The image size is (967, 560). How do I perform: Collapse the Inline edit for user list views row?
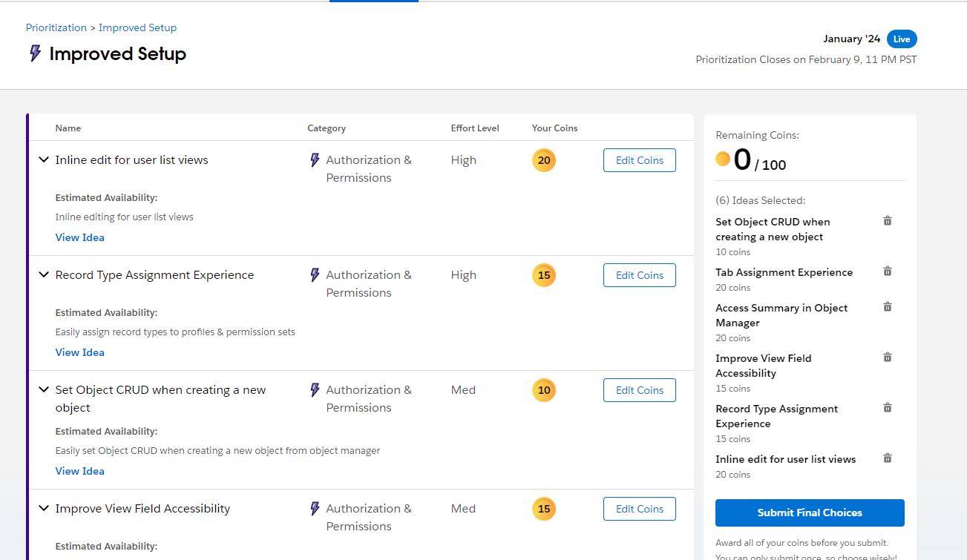point(44,160)
